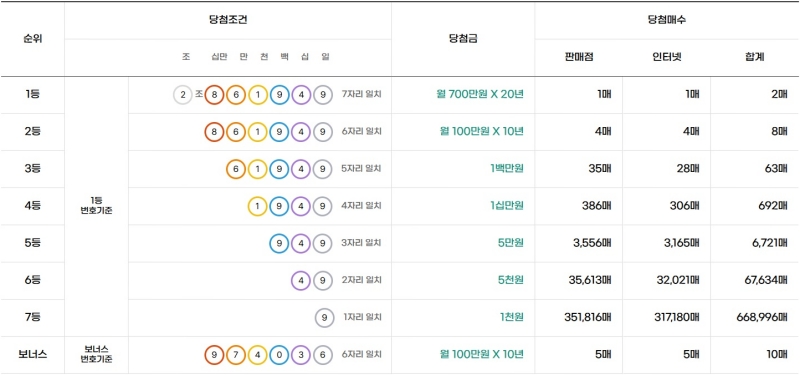Click the 십만 digit-place label
The width and height of the screenshot is (800, 375).
[x=219, y=57]
